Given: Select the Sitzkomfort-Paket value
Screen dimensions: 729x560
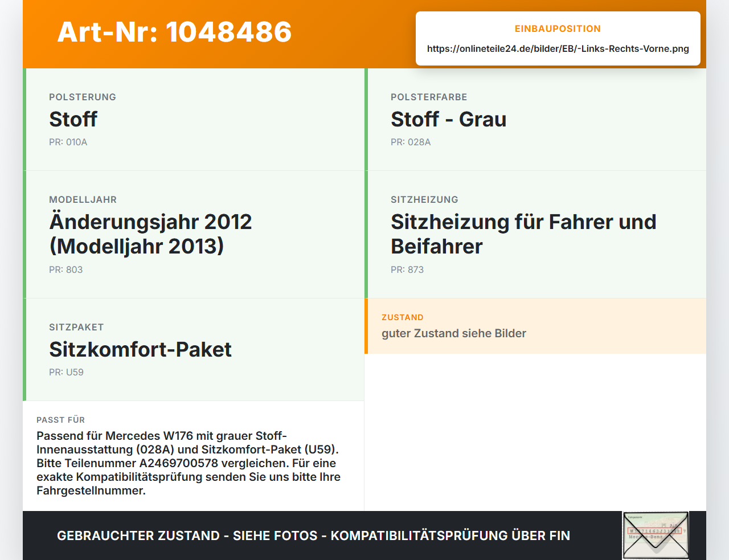Looking at the screenshot, I should [x=140, y=349].
